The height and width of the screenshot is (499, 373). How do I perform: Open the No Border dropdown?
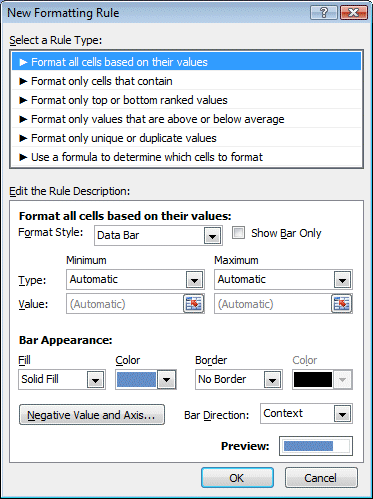(x=239, y=379)
